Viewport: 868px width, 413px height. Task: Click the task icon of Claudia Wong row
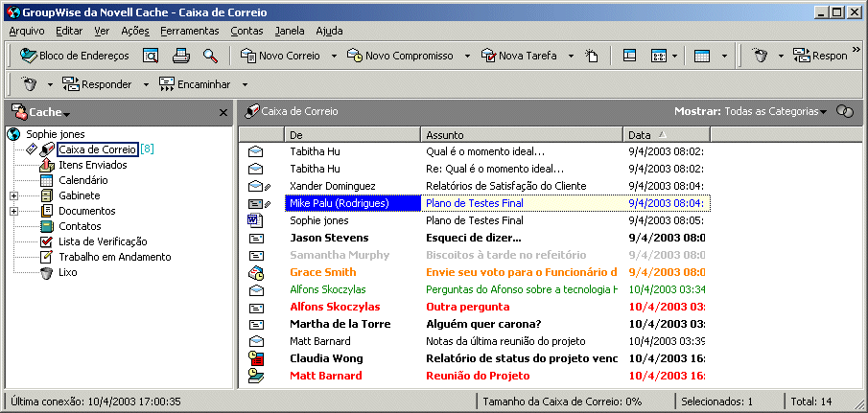(256, 358)
